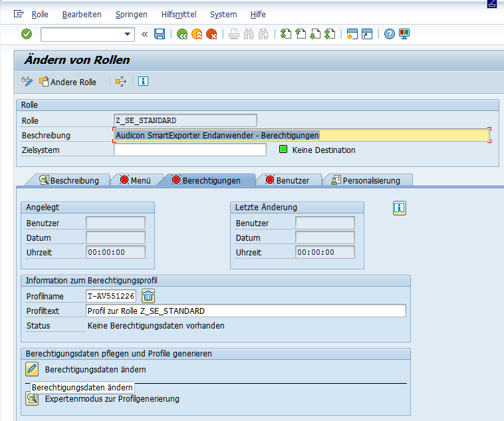Viewport: 504px width, 421px height.
Task: Click the status text Keine Berechtigungsdaten vorhanden
Action: pyautogui.click(x=156, y=325)
